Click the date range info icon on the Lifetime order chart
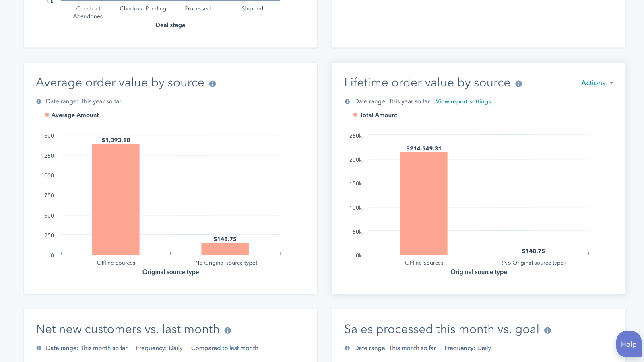The width and height of the screenshot is (644, 362). pos(347,101)
